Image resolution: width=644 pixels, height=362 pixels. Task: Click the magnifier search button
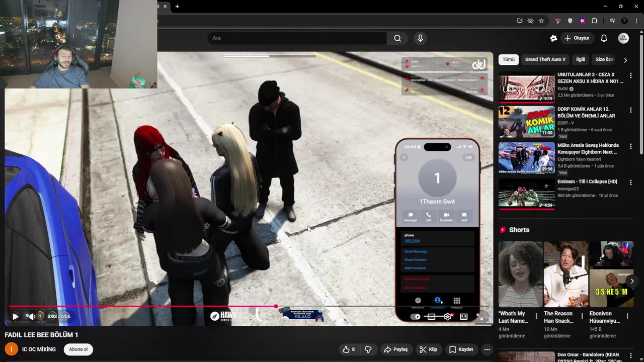[x=397, y=38]
